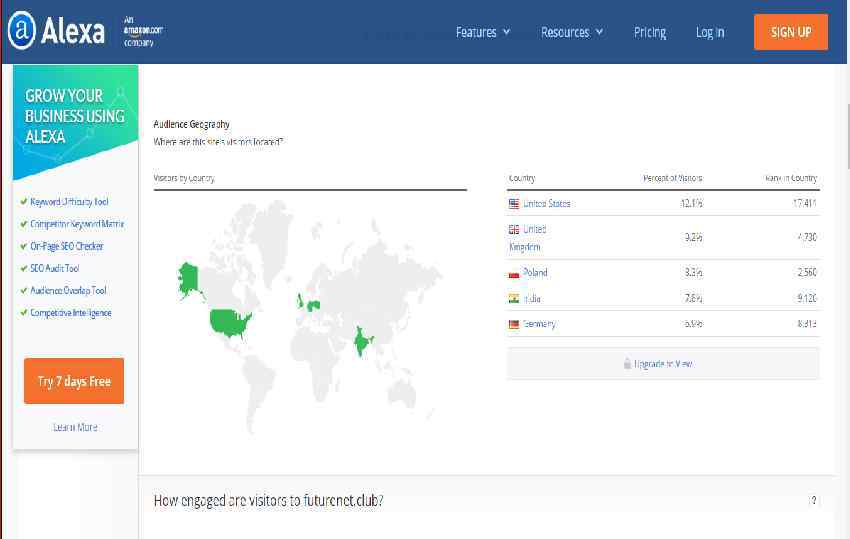This screenshot has width=850, height=539.
Task: Expand the Features dropdown menu
Action: pos(483,32)
